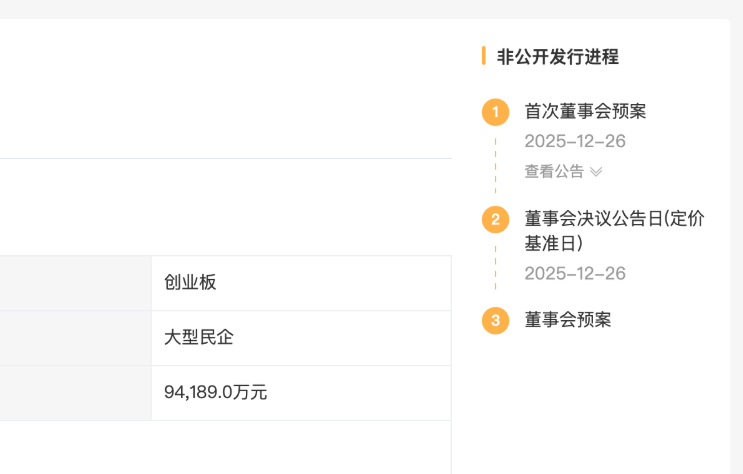Click the 创业板 table cell

tap(190, 283)
